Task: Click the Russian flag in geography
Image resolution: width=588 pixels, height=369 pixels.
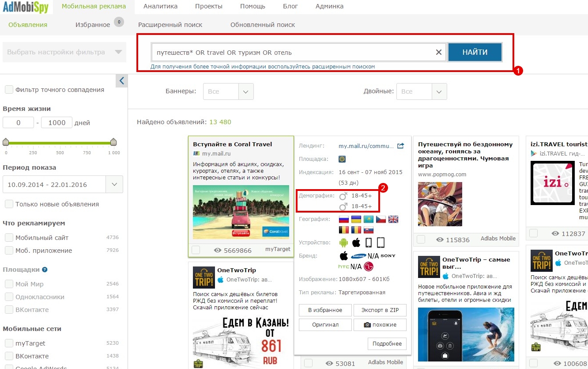Action: click(343, 219)
